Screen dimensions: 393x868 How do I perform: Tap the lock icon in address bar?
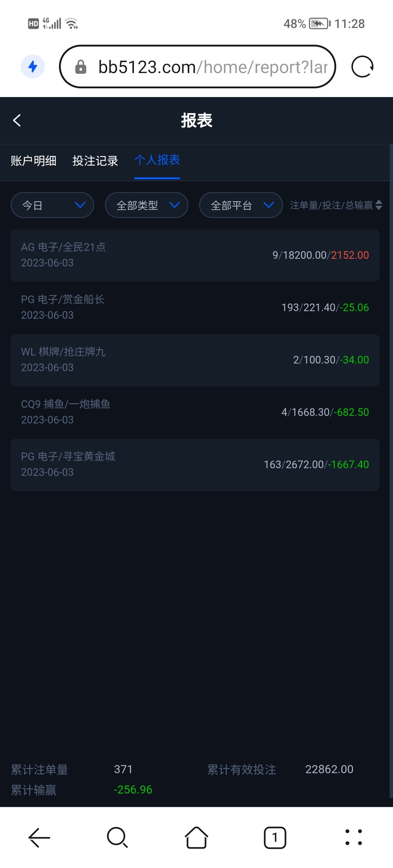point(80,67)
